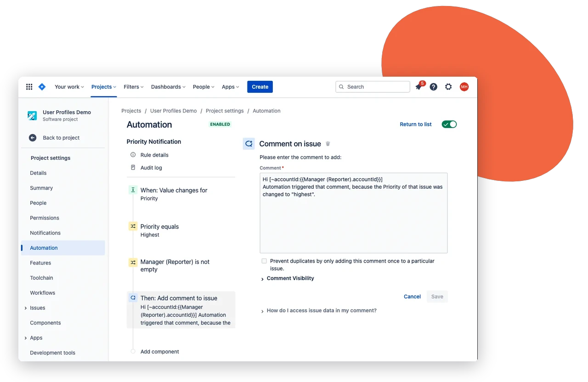Click the User Profiles Demo project icon
This screenshot has height=382, width=588.
pyautogui.click(x=32, y=116)
